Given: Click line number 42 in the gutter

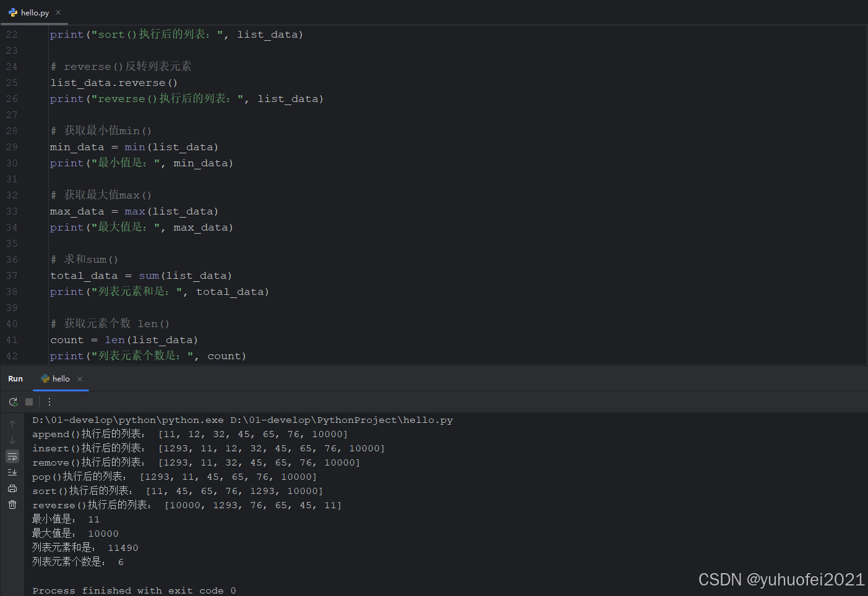Looking at the screenshot, I should click(12, 356).
